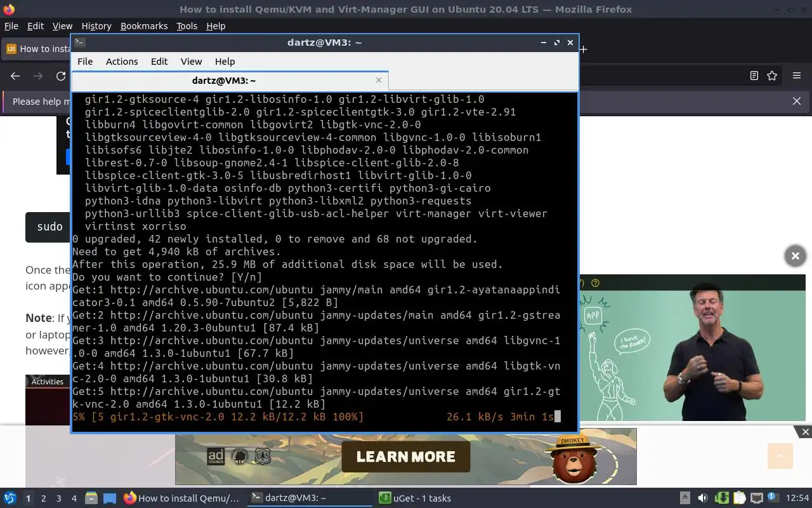Screen dimensions: 812x508
Task: Open Firefox hamburger application menu
Action: coord(797,76)
